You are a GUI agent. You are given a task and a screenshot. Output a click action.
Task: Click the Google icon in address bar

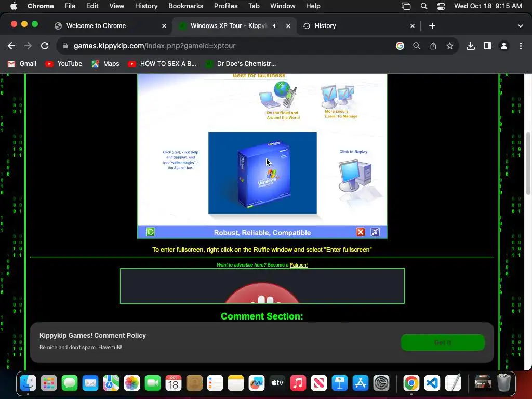tap(400, 46)
